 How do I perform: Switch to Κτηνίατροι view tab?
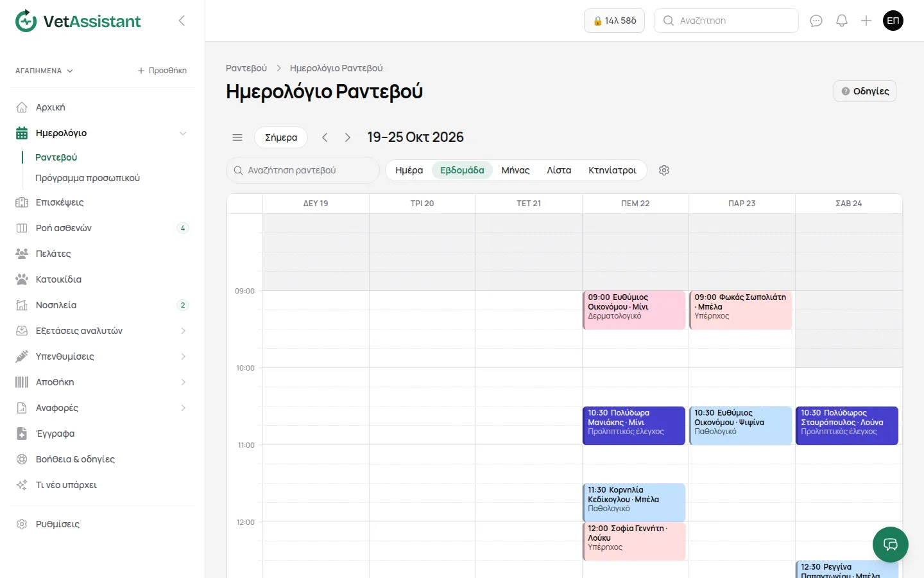point(612,170)
